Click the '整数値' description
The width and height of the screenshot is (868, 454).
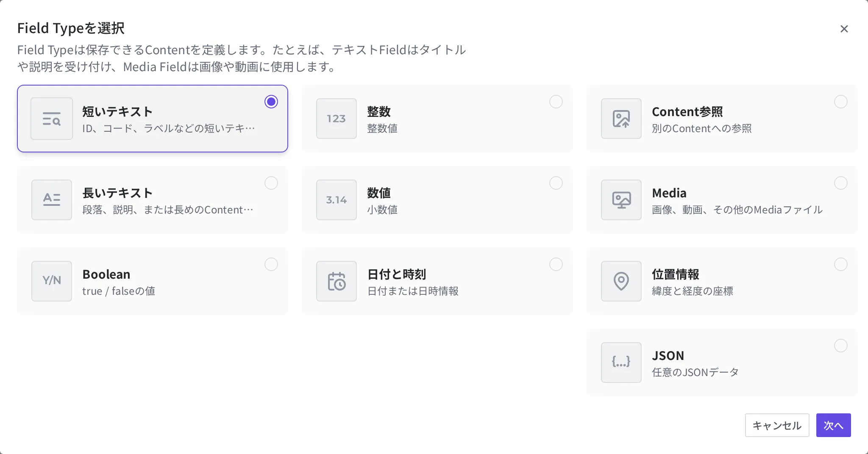pyautogui.click(x=382, y=128)
